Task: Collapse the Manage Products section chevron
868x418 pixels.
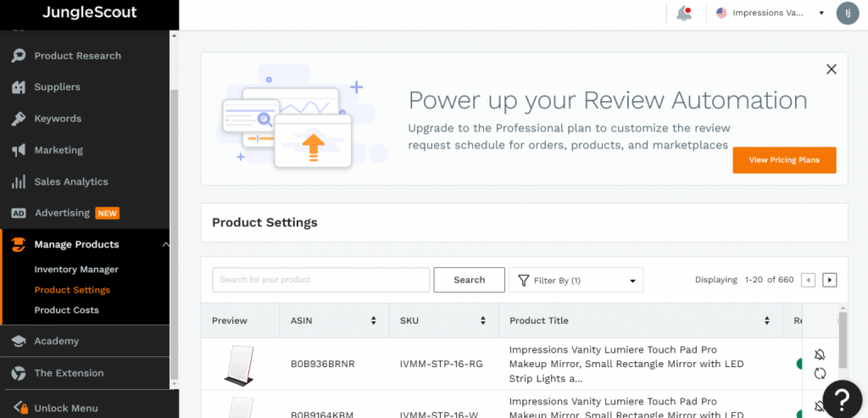Action: (165, 245)
